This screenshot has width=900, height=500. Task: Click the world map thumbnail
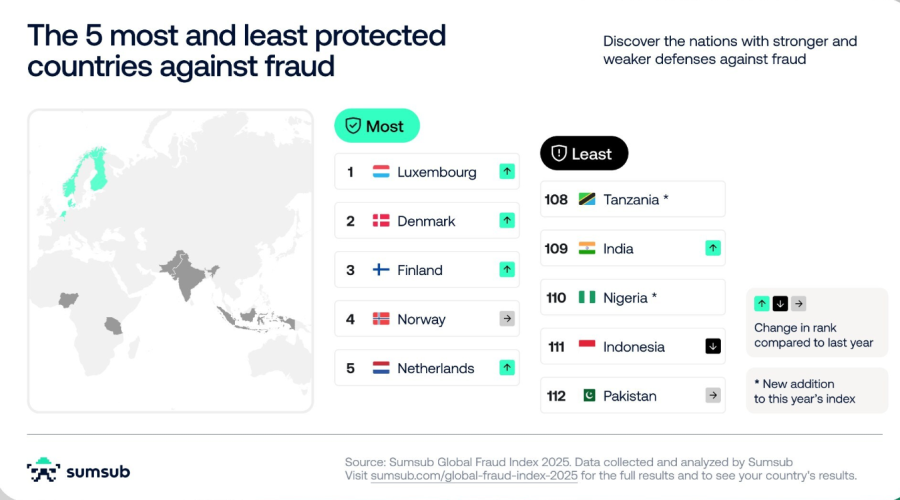tap(170, 260)
